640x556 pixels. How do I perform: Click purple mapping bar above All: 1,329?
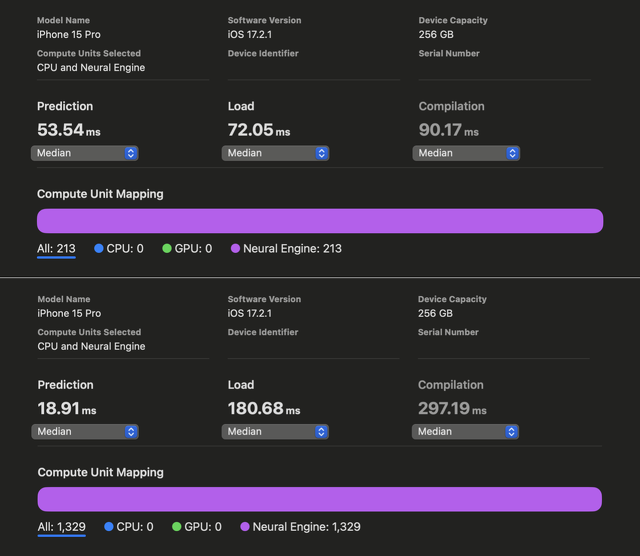[x=320, y=499]
